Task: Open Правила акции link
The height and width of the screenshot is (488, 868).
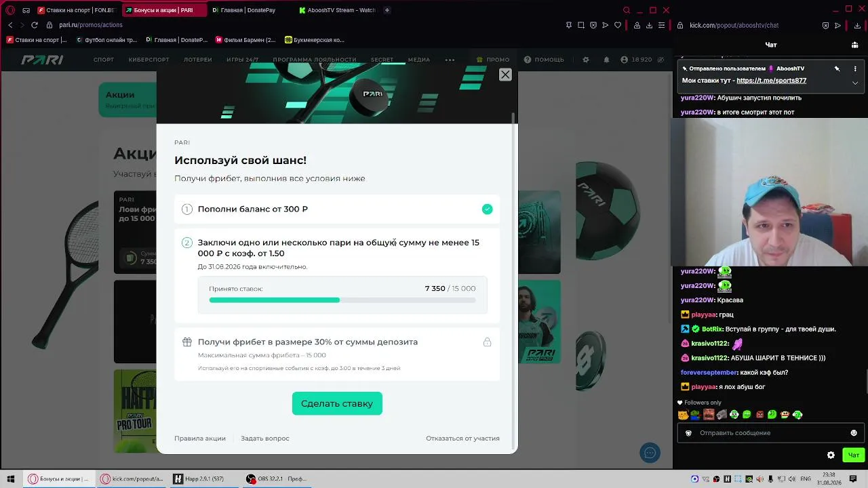Action: coord(200,439)
